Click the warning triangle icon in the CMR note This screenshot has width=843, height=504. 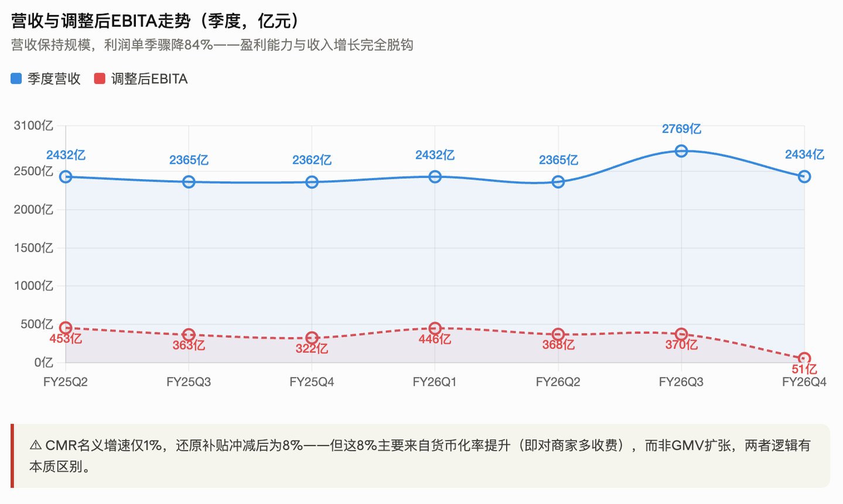[x=36, y=445]
